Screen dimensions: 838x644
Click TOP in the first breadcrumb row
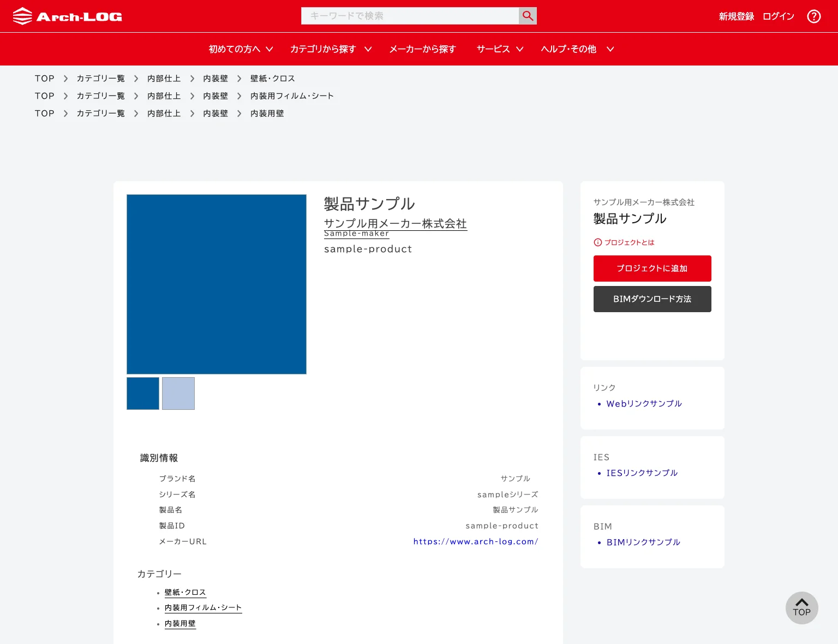tap(45, 79)
